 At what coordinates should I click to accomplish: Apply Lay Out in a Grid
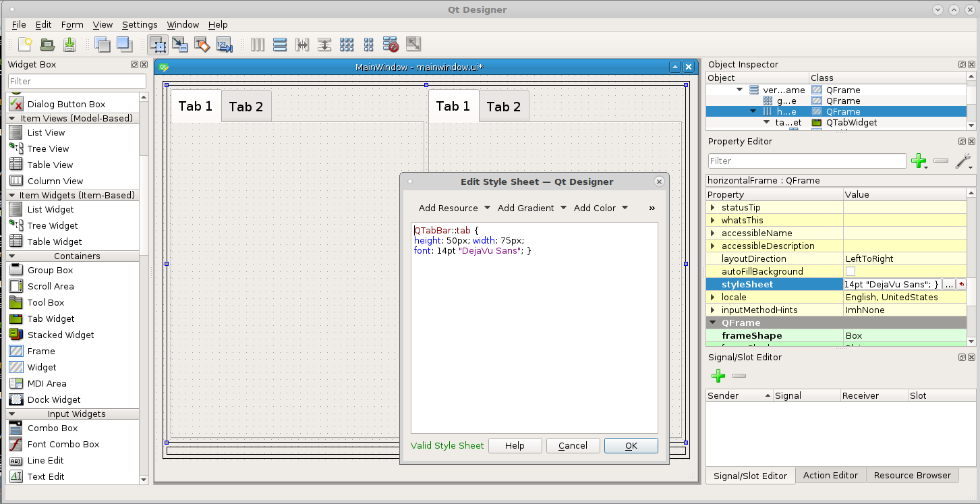coord(347,45)
